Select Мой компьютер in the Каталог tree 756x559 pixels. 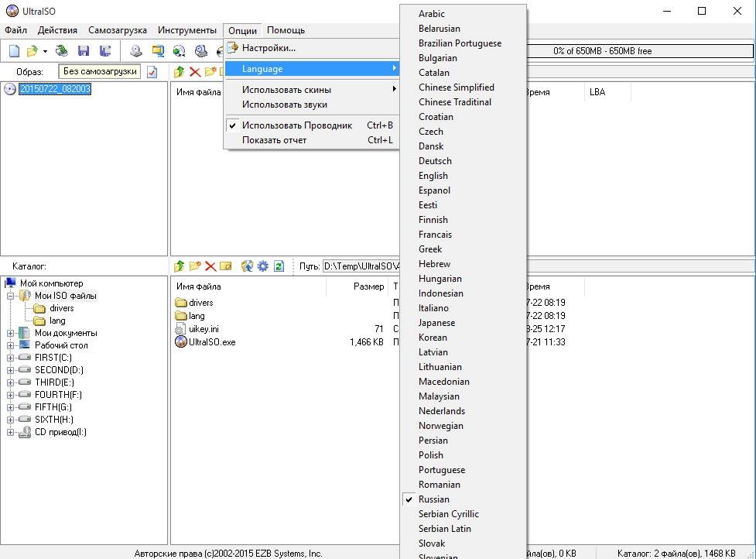(44, 283)
